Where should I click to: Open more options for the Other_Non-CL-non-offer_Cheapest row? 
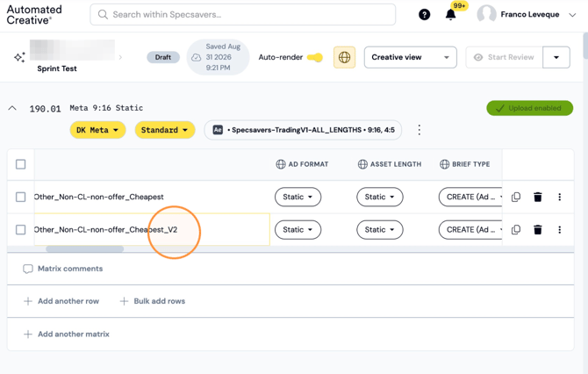560,197
